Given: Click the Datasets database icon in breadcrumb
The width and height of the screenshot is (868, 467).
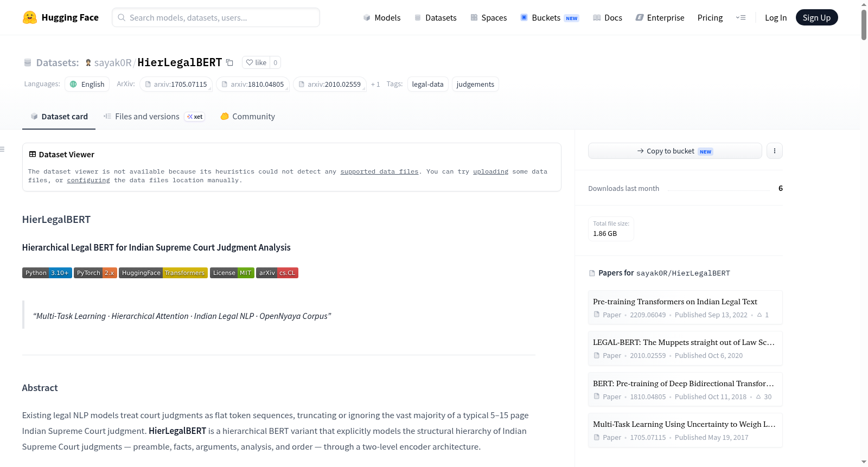Looking at the screenshot, I should point(28,63).
